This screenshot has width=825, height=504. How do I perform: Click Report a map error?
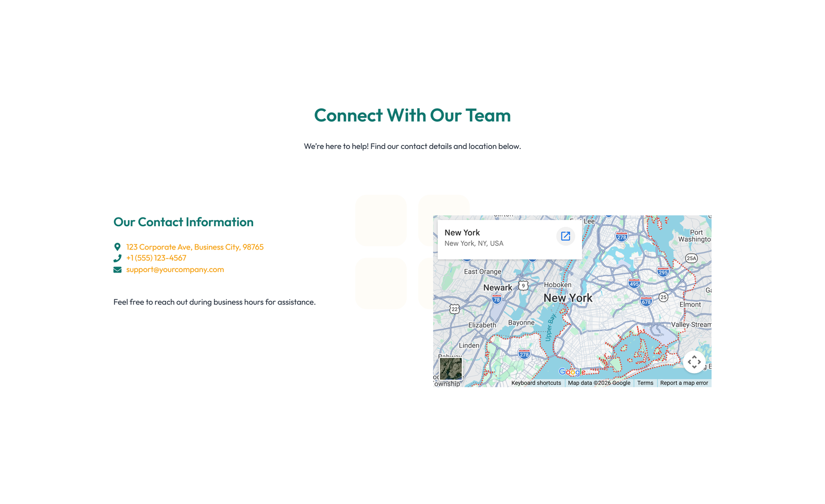click(684, 383)
